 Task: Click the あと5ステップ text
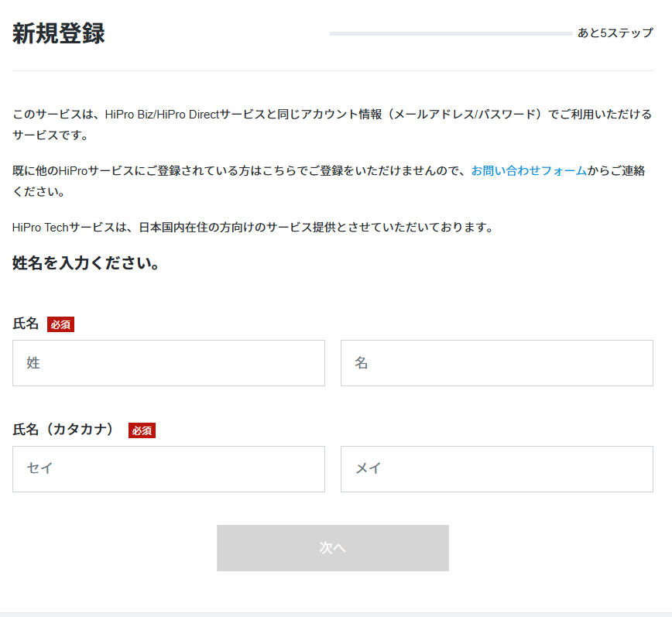click(615, 33)
